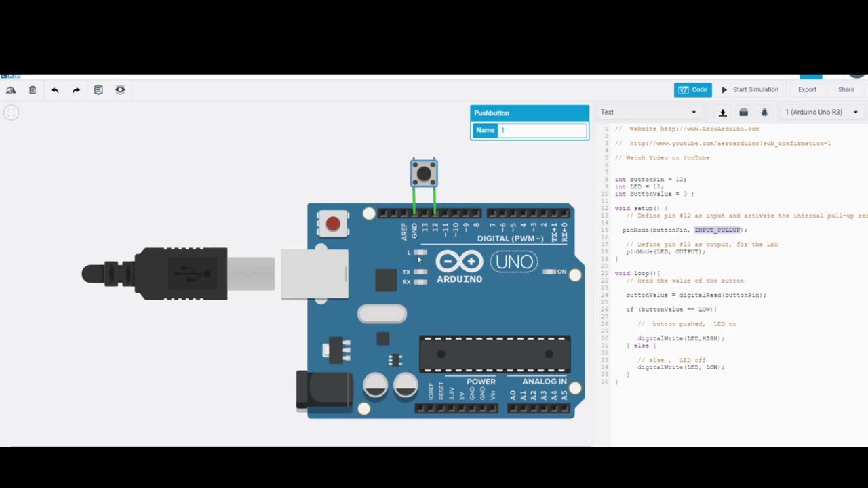The width and height of the screenshot is (868, 488).
Task: Click 'buttonValue = digitalRead(buttonPin);' line
Action: pos(696,295)
